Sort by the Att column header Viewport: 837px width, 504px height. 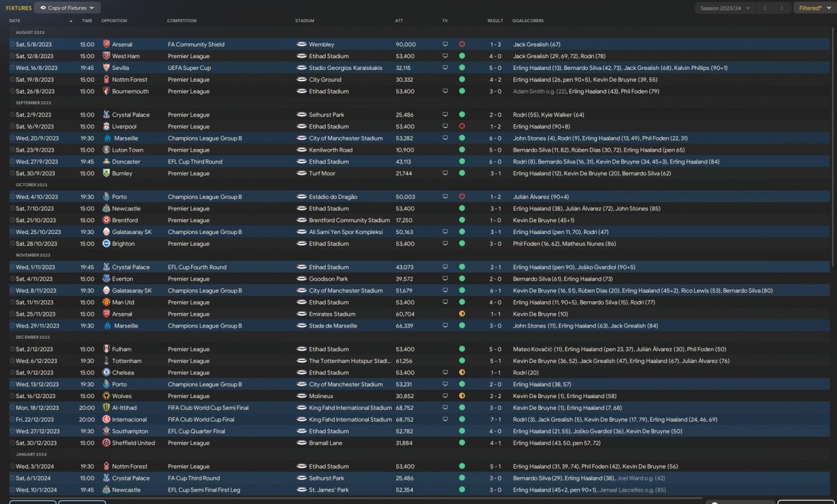click(x=399, y=21)
